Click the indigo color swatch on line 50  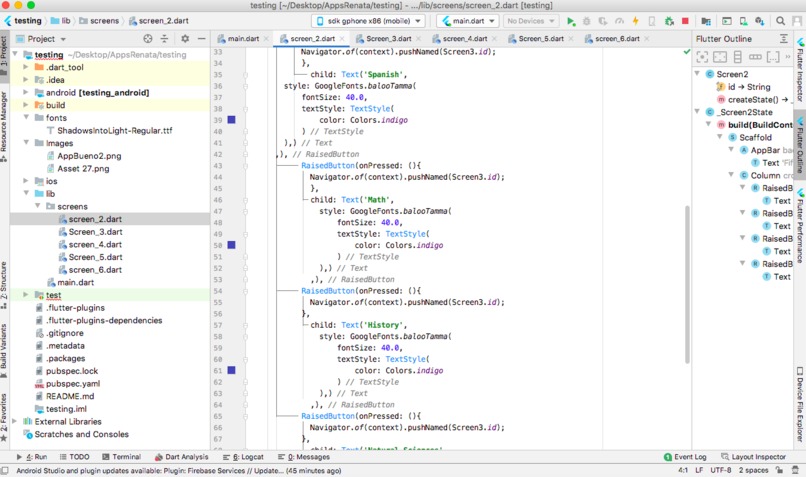[231, 245]
